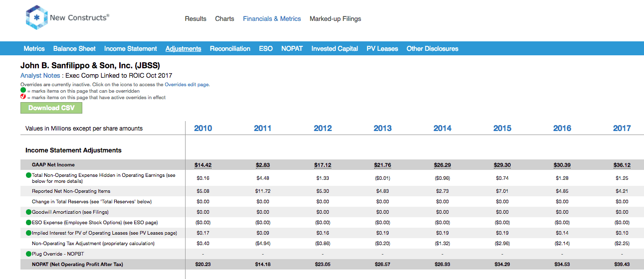
Task: Click NOPAT 2017 value $39.43
Action: pyautogui.click(x=622, y=265)
